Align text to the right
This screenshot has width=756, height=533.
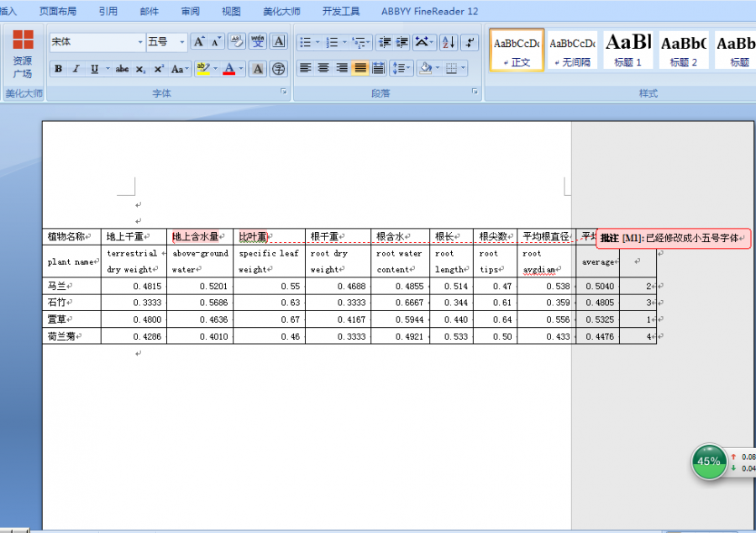(x=342, y=68)
